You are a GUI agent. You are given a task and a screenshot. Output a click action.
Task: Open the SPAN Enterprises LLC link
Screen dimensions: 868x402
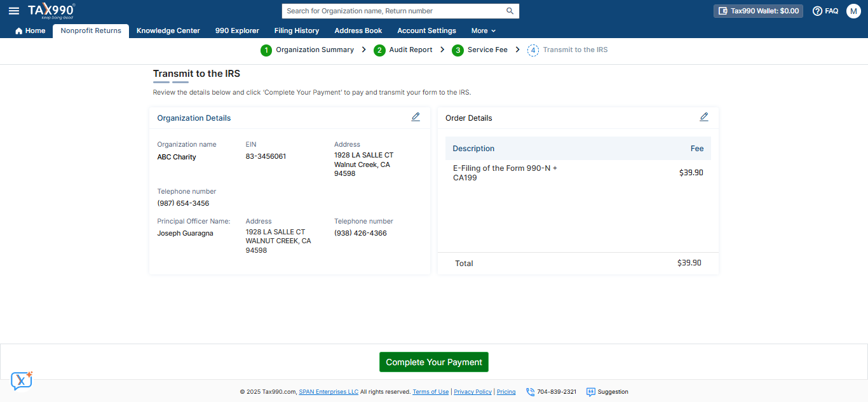329,392
